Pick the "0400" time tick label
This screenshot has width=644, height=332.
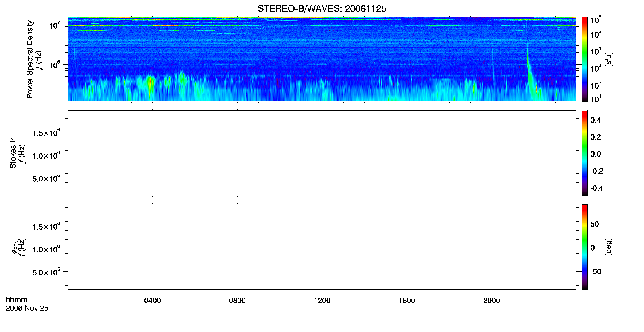pos(152,301)
